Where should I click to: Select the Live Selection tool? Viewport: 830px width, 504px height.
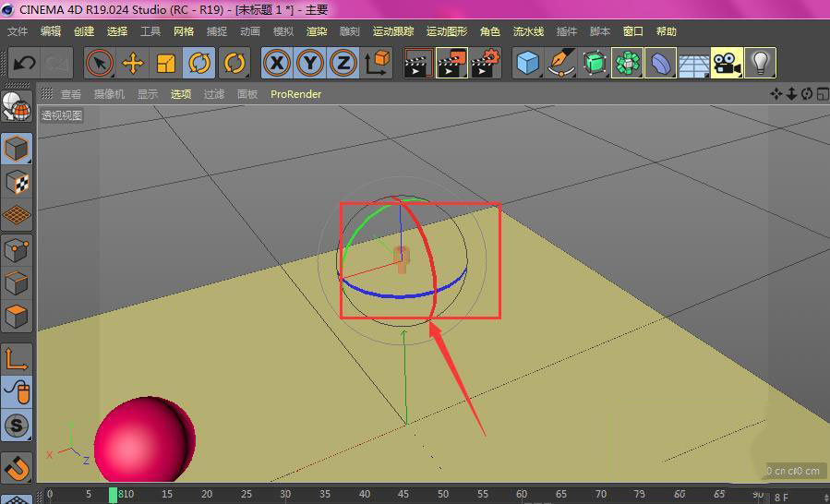pos(100,64)
